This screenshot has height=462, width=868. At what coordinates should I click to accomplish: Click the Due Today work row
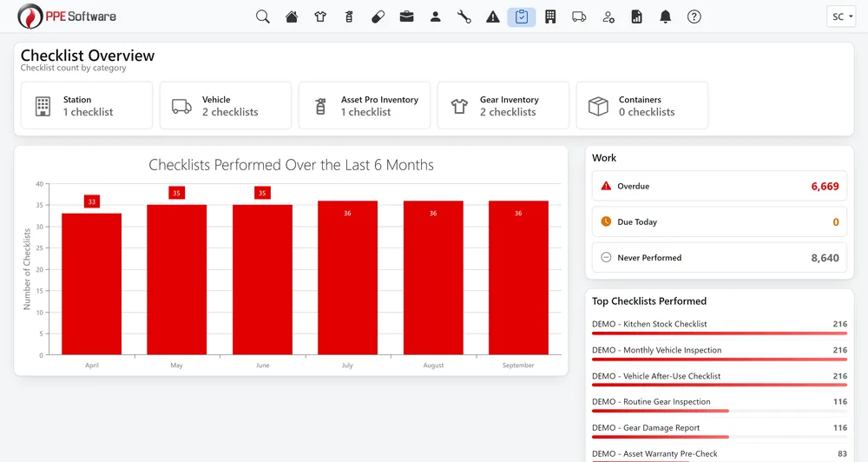pyautogui.click(x=719, y=222)
